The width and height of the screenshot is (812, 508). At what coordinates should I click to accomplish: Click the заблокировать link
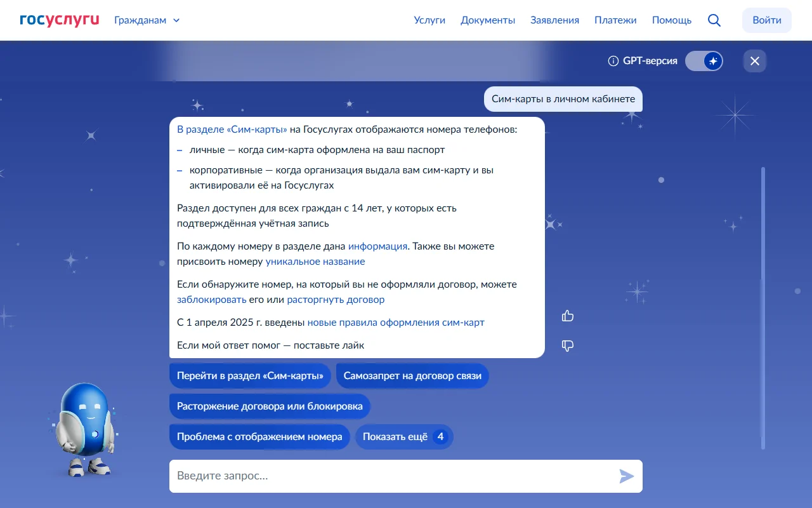pos(212,300)
